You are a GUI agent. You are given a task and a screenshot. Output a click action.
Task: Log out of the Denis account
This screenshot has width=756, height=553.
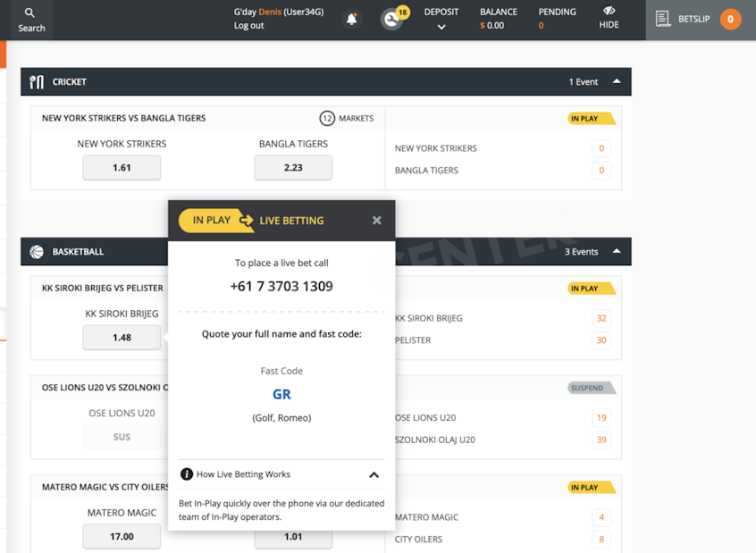(250, 26)
